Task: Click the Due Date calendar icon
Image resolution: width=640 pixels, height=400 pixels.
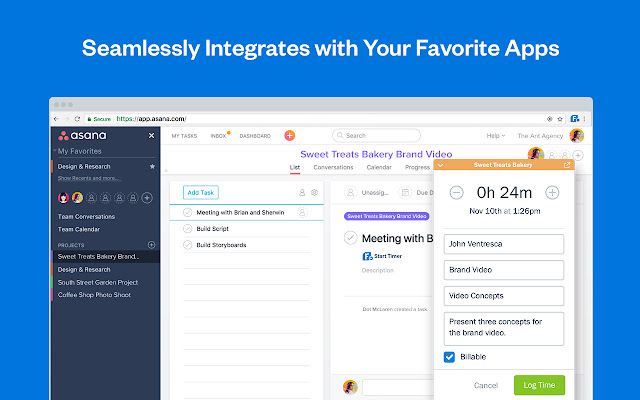Action: (405, 192)
